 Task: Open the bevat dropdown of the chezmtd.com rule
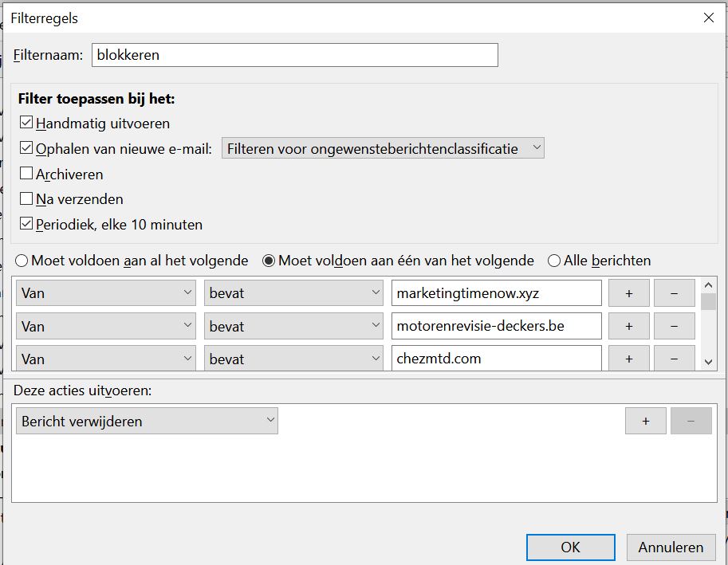[293, 359]
